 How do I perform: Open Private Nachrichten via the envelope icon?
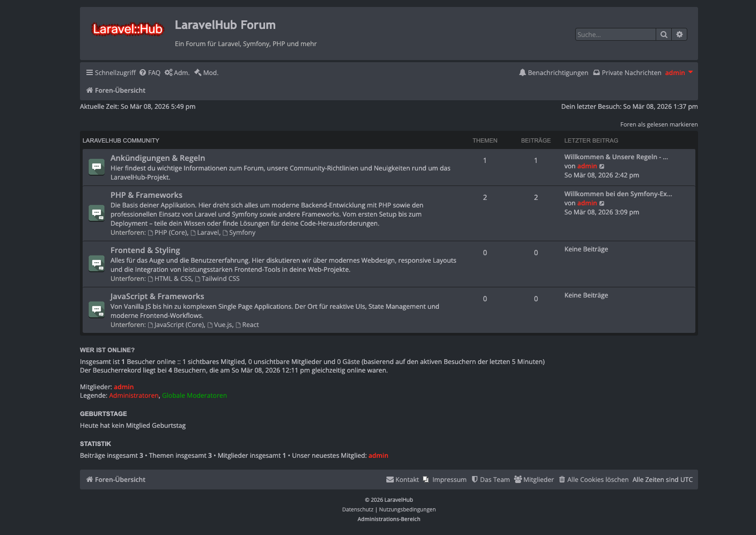tap(597, 72)
